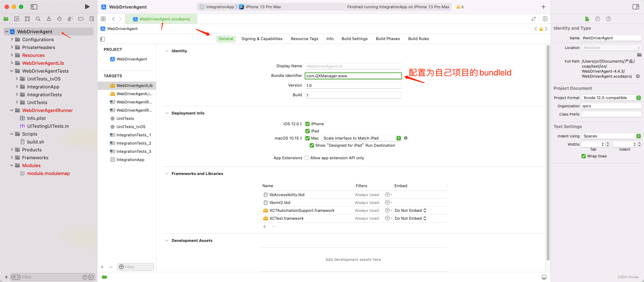
Task: Toggle Show Designed for iPad Run Destination
Action: click(312, 145)
